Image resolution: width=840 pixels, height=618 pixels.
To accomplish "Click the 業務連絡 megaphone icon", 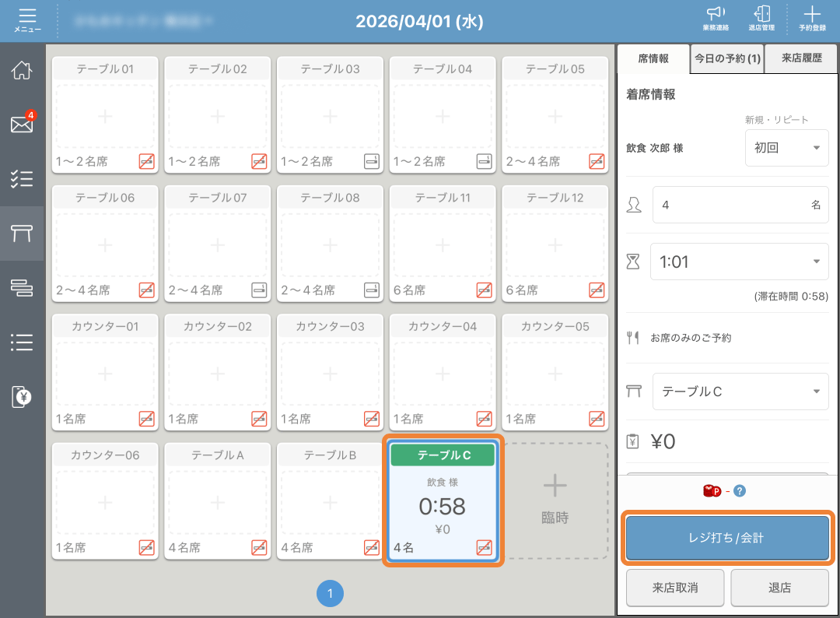I will point(715,19).
